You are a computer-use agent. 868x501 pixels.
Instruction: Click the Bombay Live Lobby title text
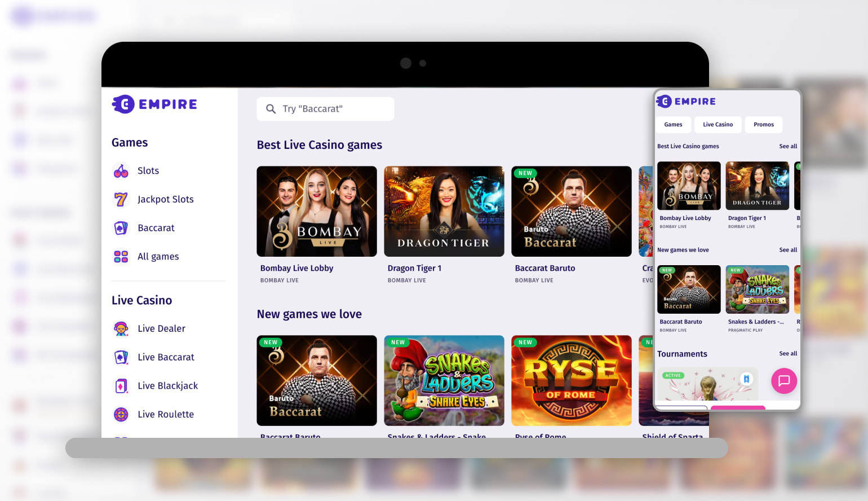coord(296,269)
